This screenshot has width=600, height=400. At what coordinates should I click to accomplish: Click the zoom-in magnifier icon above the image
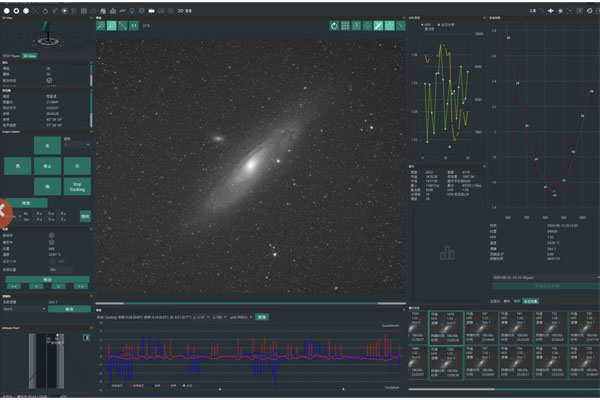101,25
